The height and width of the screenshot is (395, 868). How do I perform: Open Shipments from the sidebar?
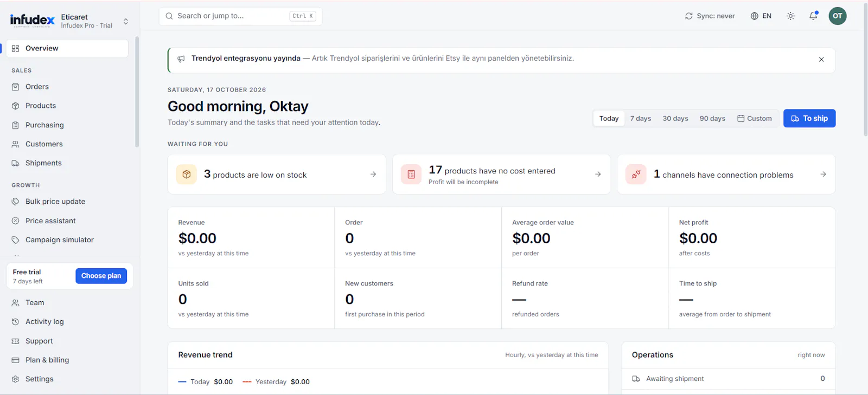click(x=67, y=163)
